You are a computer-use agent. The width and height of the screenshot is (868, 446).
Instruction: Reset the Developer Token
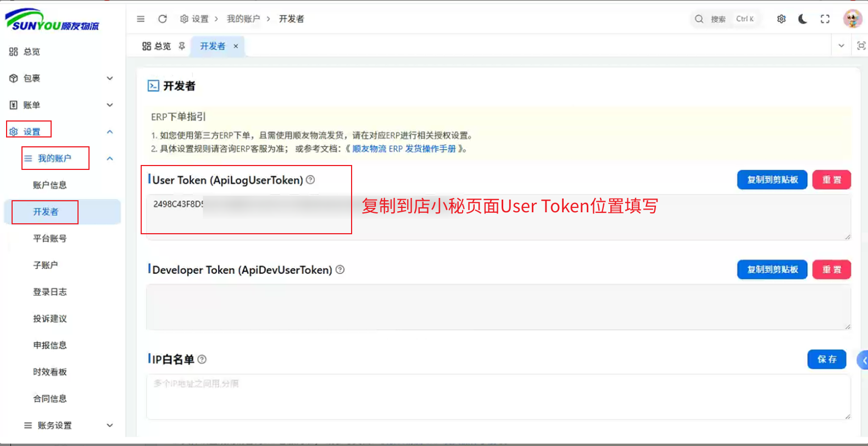[x=832, y=269]
